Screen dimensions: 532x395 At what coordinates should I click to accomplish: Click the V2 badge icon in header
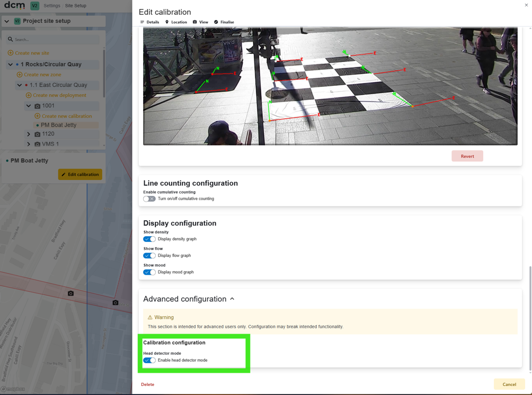coord(34,6)
